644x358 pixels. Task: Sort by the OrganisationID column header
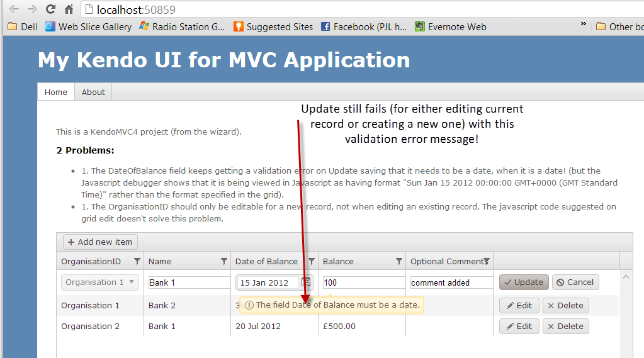91,262
